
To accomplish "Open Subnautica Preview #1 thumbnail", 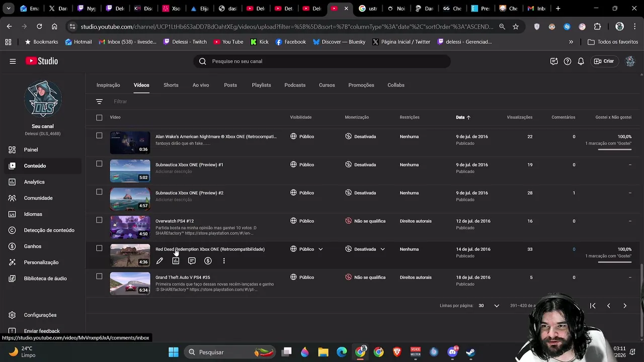I will click(x=130, y=171).
